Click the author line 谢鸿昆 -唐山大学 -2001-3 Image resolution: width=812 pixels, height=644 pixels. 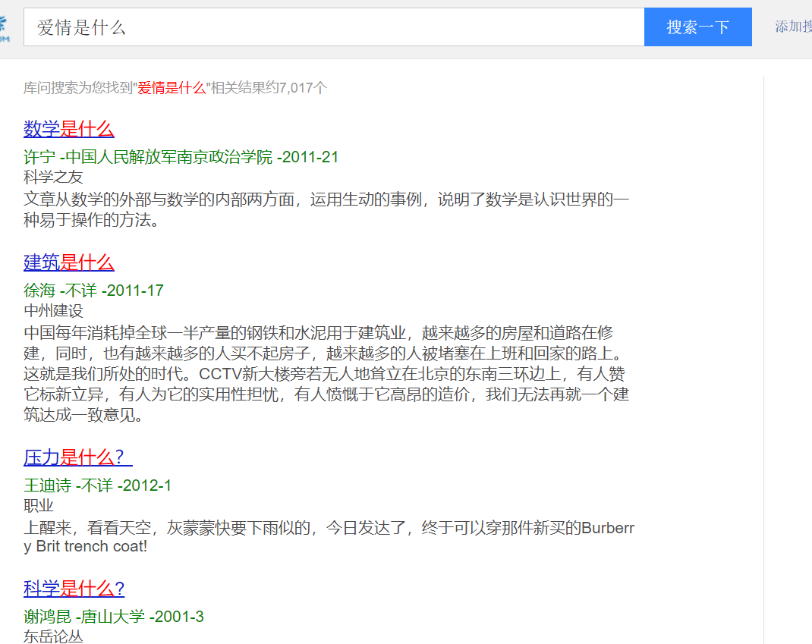pyautogui.click(x=113, y=617)
